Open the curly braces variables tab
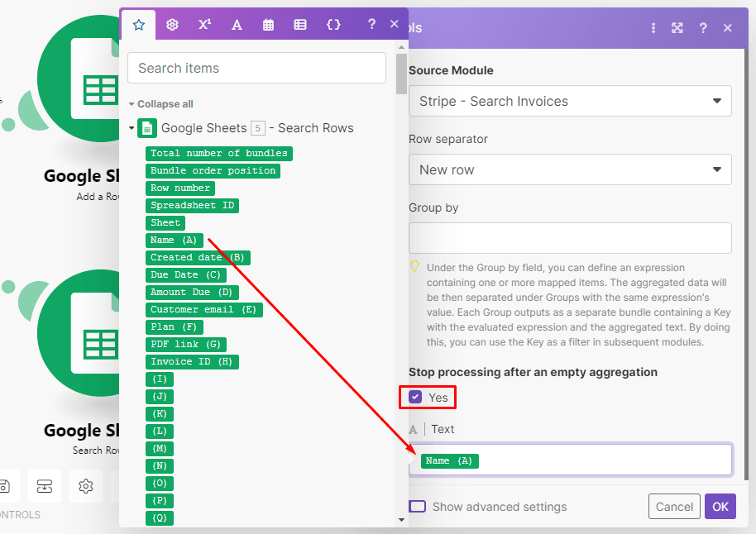Screen dimensions: 756x534 click(333, 25)
